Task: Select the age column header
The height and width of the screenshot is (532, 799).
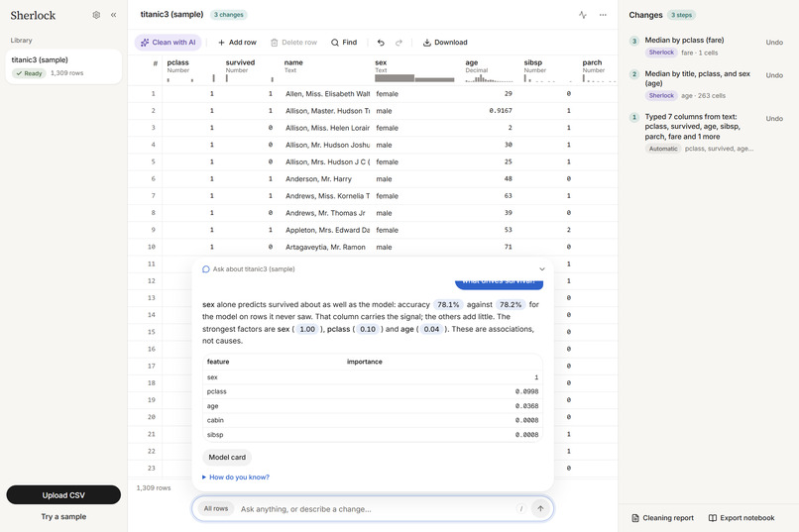Action: pos(490,69)
